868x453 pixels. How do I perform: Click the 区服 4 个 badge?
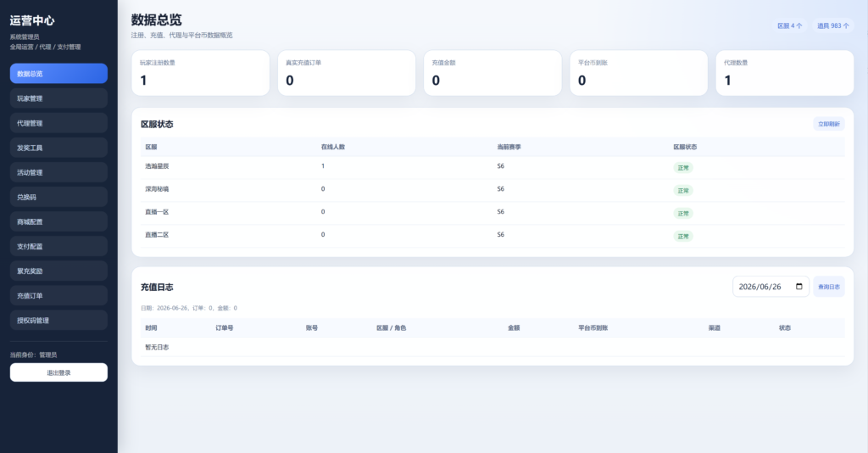(x=789, y=25)
